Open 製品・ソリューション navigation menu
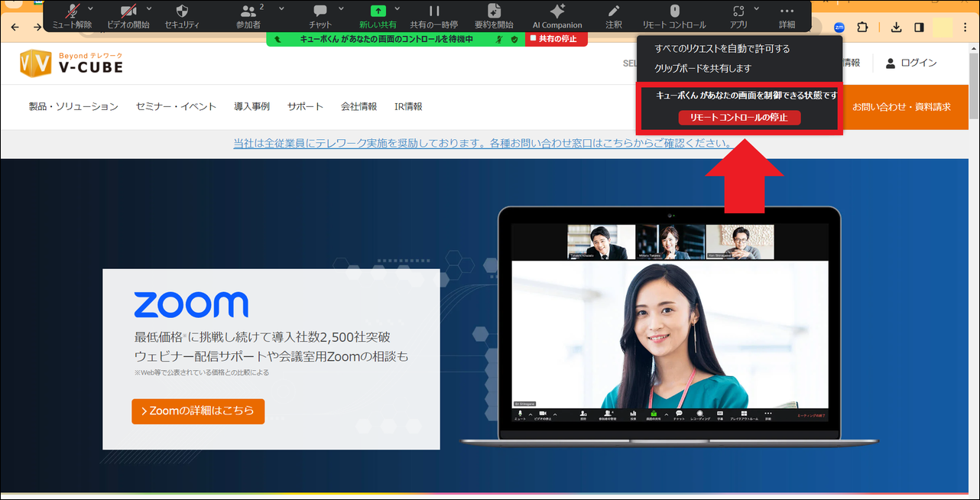The width and height of the screenshot is (980, 500). click(x=73, y=106)
